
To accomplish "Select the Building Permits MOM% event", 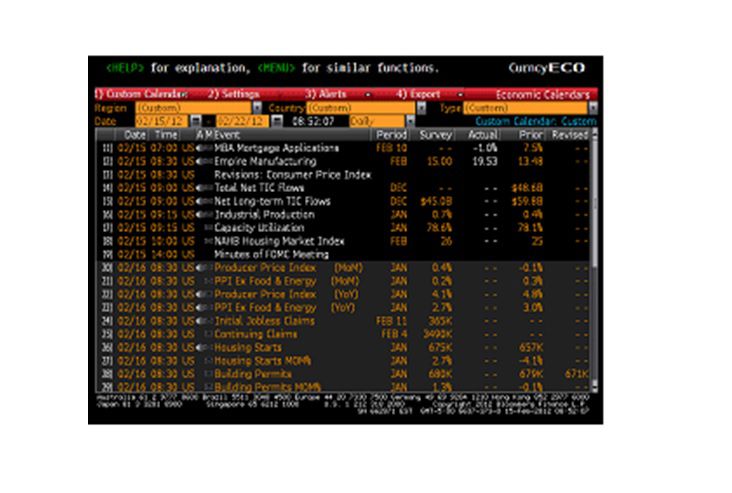I will 267,387.
